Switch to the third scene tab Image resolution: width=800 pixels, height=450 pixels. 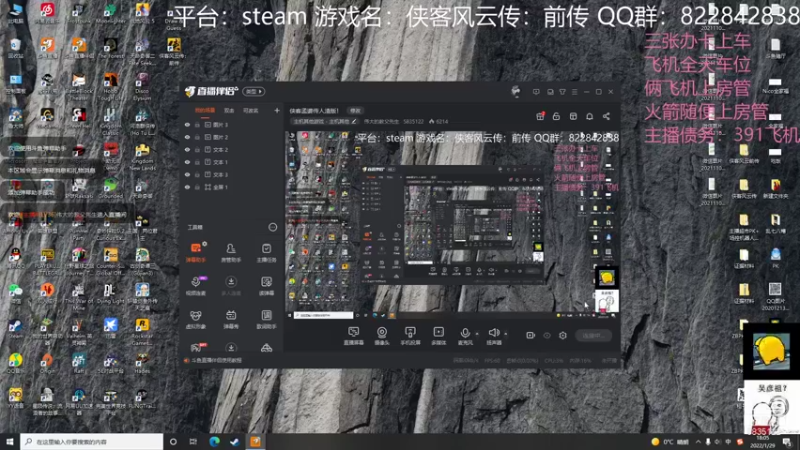(x=251, y=110)
